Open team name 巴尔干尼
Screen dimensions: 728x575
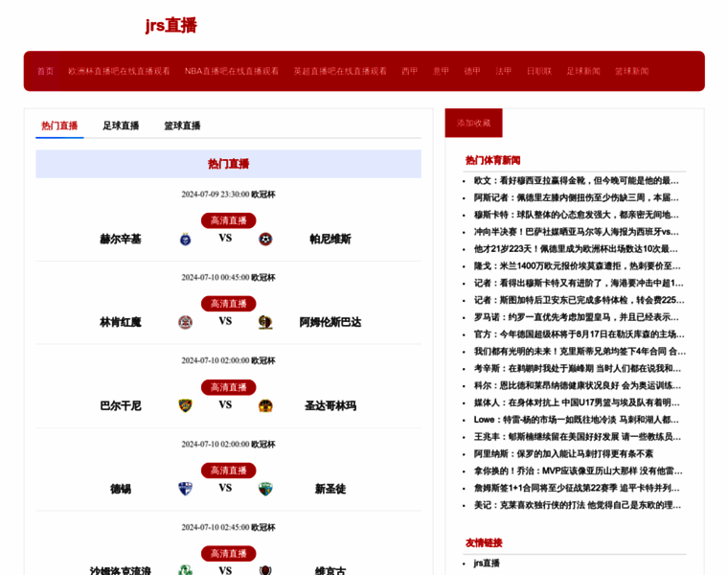coord(121,406)
